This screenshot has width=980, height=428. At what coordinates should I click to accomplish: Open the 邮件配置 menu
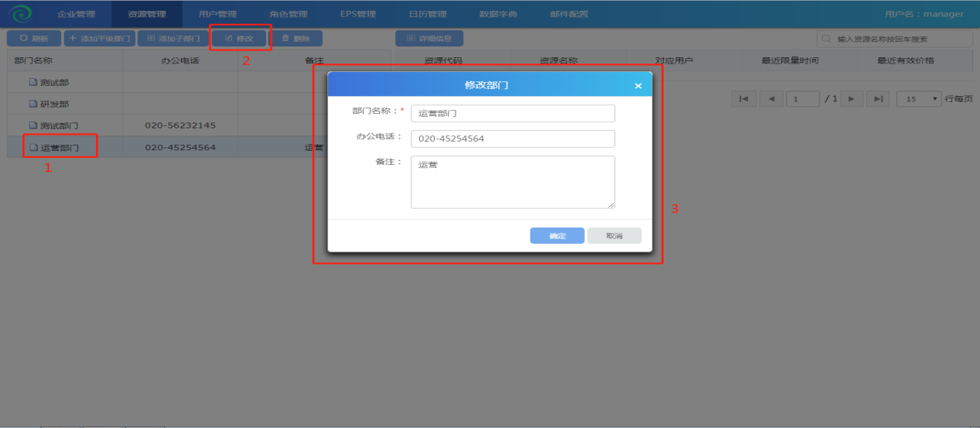click(x=569, y=14)
